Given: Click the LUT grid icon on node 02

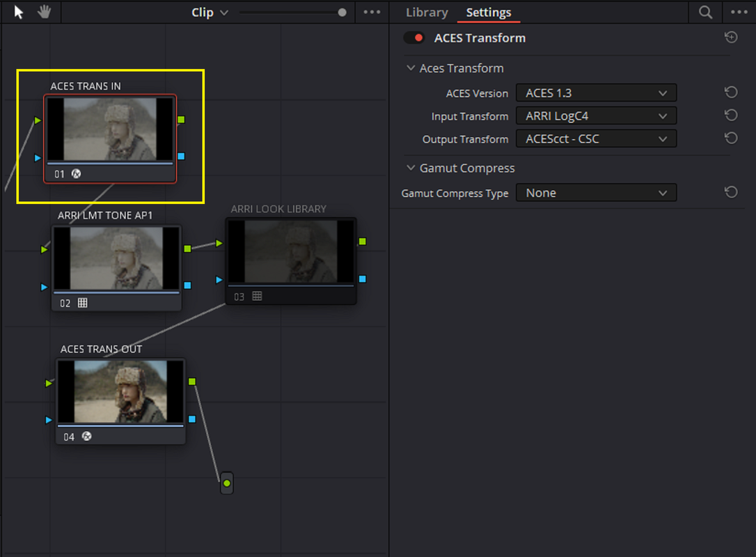Looking at the screenshot, I should 82,303.
